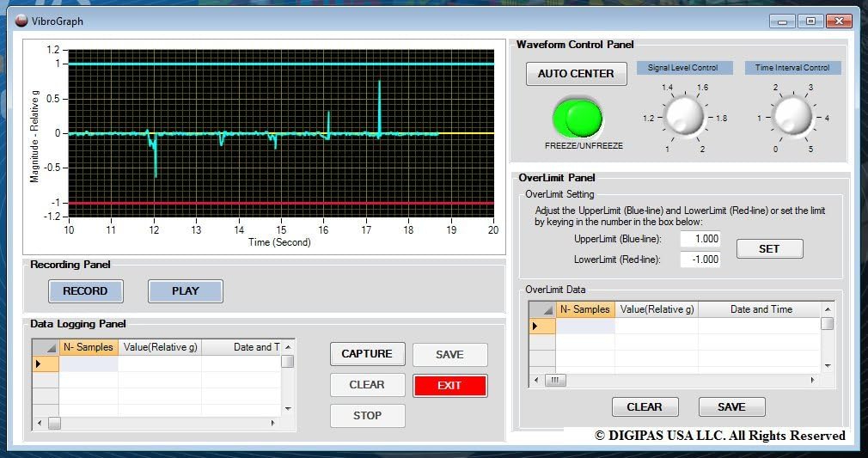Click the red EXIT button

(449, 386)
